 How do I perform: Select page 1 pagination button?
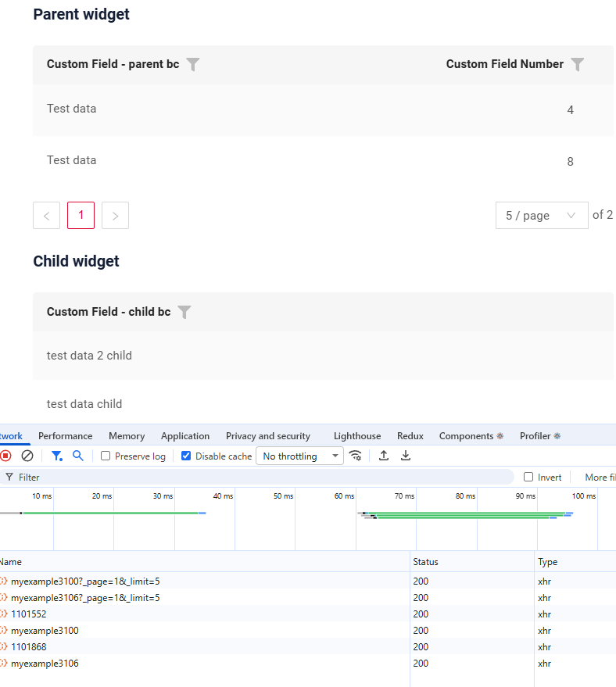81,216
